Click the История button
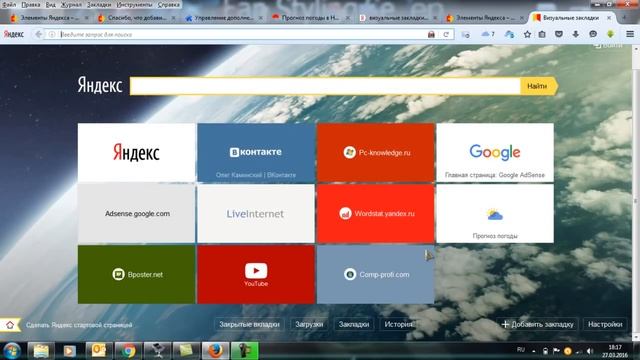 pyautogui.click(x=398, y=324)
